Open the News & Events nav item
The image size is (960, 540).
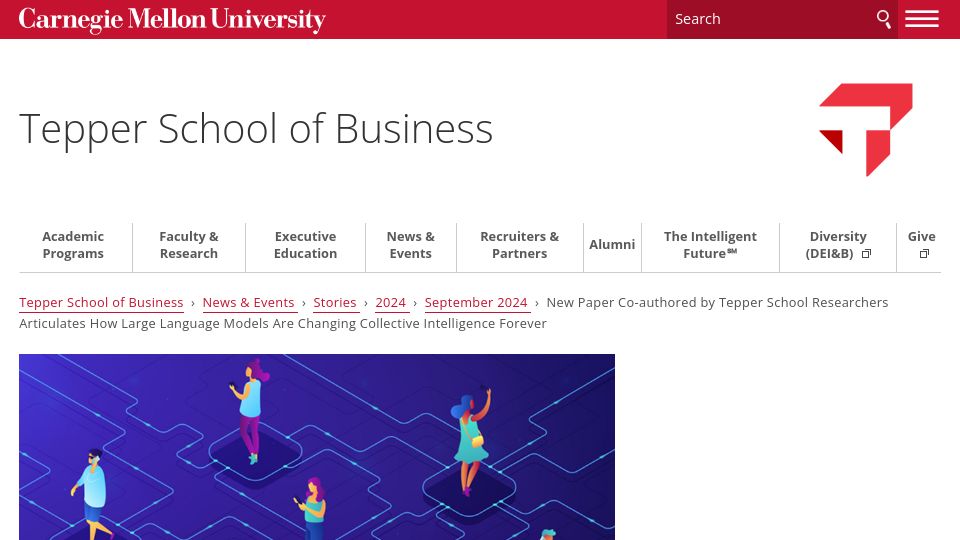pyautogui.click(x=411, y=245)
